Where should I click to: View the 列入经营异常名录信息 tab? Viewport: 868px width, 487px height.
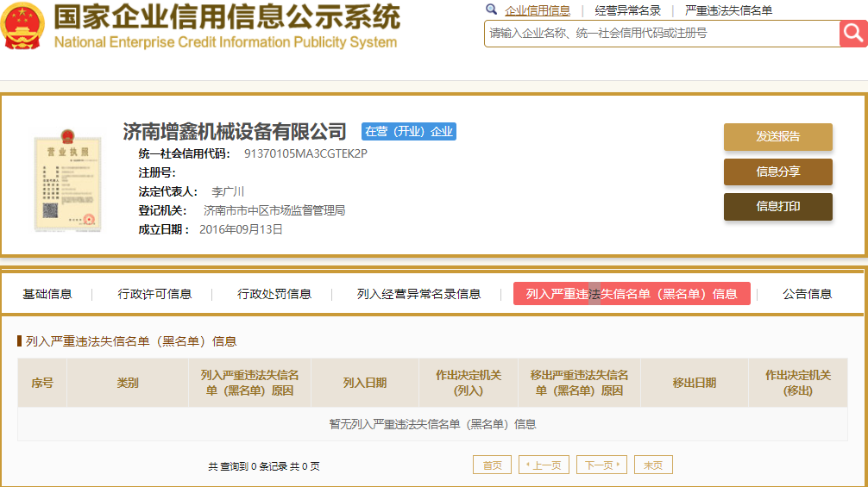click(x=418, y=294)
